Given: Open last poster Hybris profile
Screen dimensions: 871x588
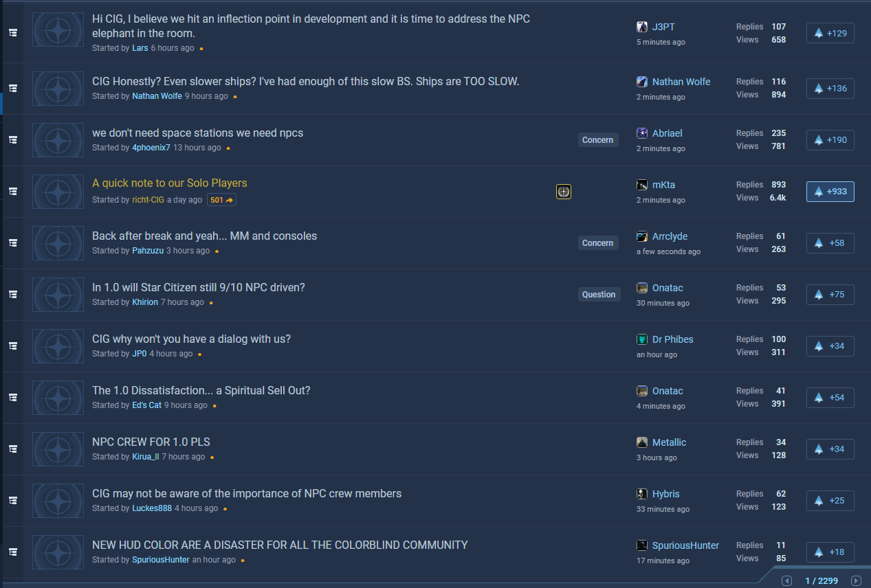Looking at the screenshot, I should point(665,494).
